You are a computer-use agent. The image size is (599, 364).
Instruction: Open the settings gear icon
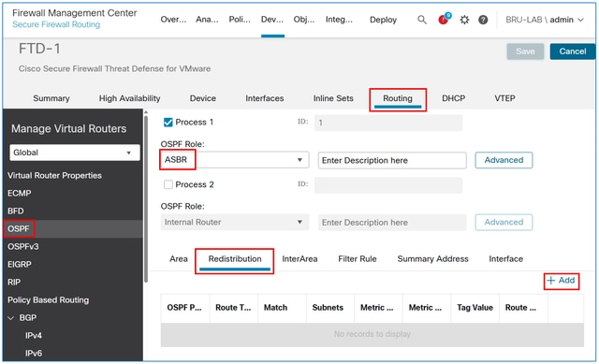[x=464, y=20]
